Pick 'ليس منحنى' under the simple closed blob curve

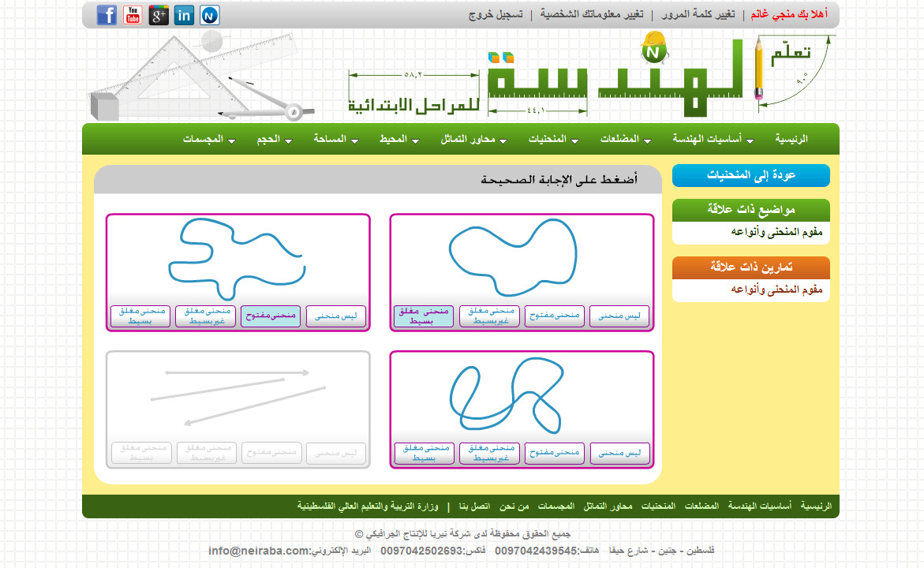(619, 316)
